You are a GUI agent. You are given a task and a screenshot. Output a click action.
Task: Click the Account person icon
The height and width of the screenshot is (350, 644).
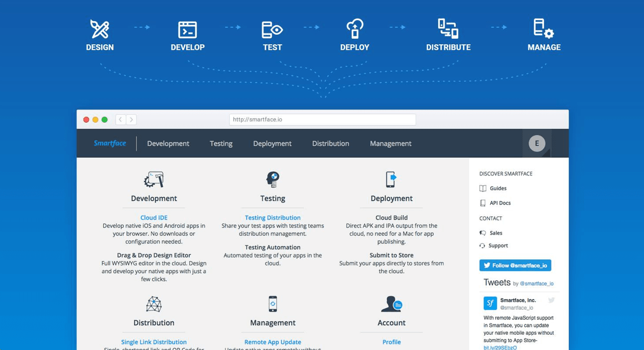click(x=391, y=304)
